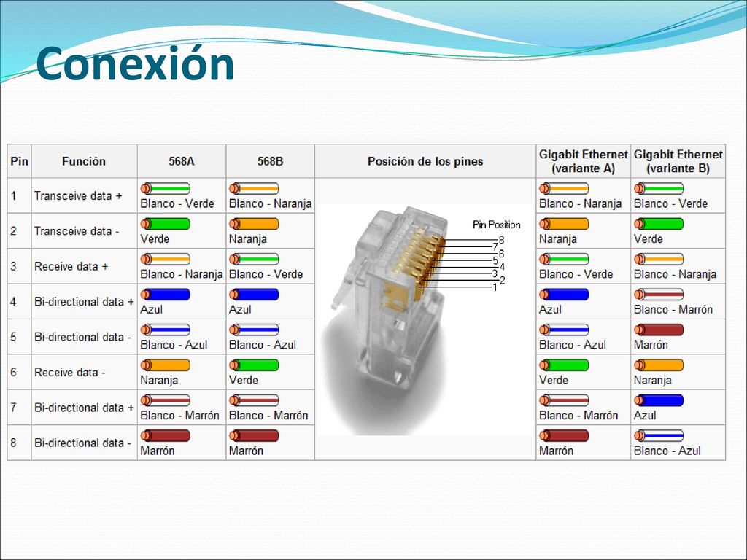Click green wire icon in 568B pin 6
747x560 pixels.
pos(254,365)
